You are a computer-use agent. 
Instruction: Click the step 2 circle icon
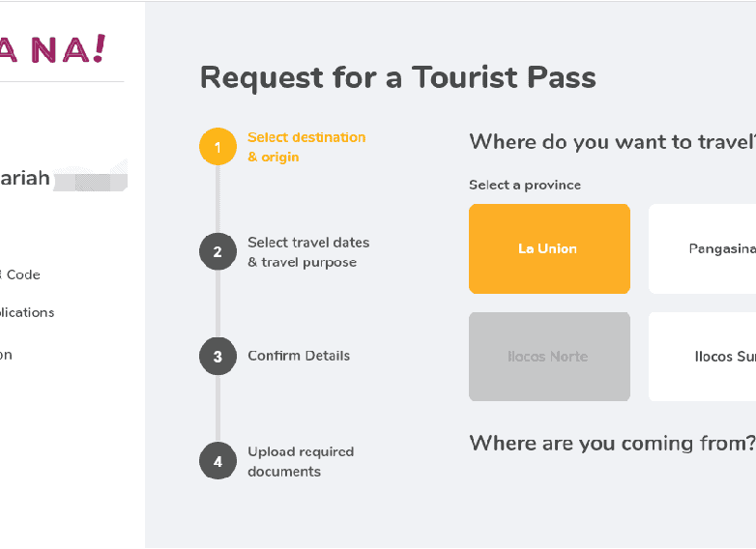(218, 252)
